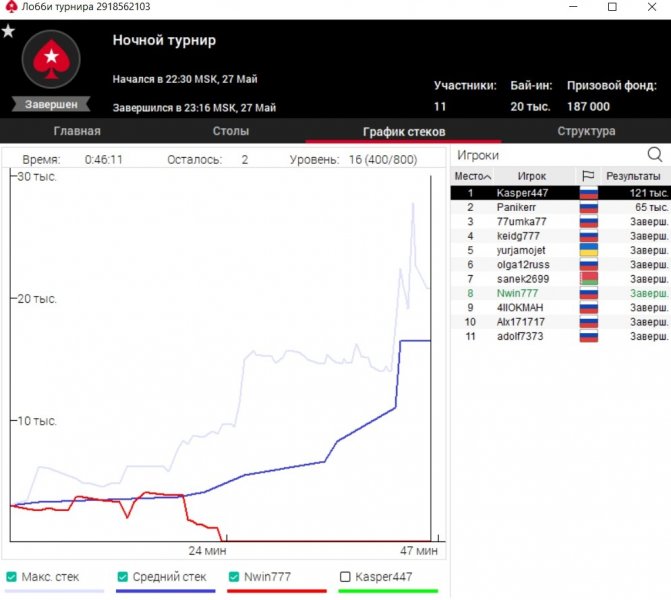Image resolution: width=671 pixels, height=600 pixels.
Task: Click Kasper447's Russian flag icon
Action: pos(588,192)
